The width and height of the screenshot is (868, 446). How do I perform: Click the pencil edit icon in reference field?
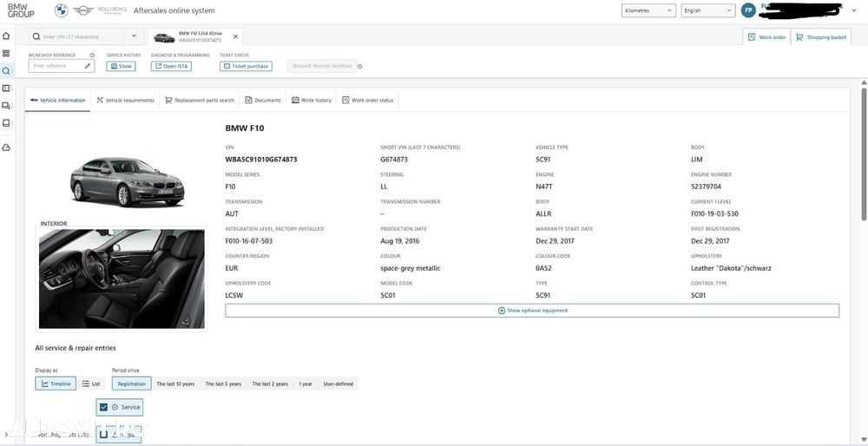coord(88,66)
